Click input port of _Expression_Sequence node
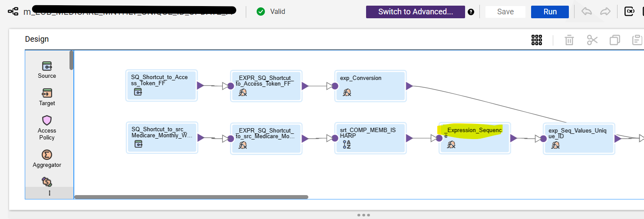The width and height of the screenshot is (644, 219). coord(439,138)
